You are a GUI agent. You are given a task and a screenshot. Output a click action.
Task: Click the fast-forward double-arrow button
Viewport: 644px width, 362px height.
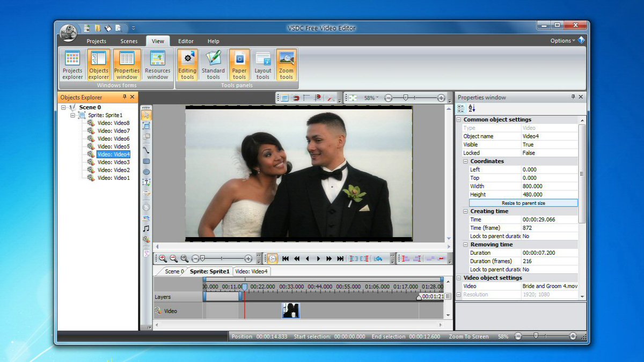[330, 258]
